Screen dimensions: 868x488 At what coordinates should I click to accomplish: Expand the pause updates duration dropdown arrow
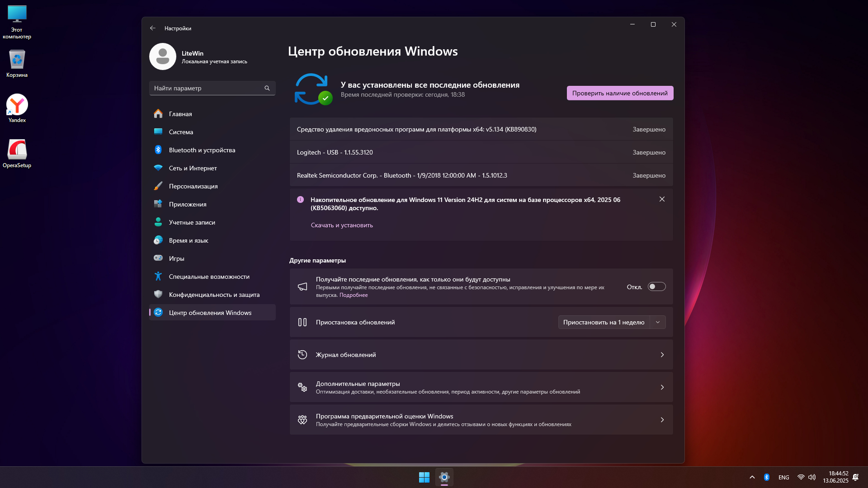coord(658,322)
